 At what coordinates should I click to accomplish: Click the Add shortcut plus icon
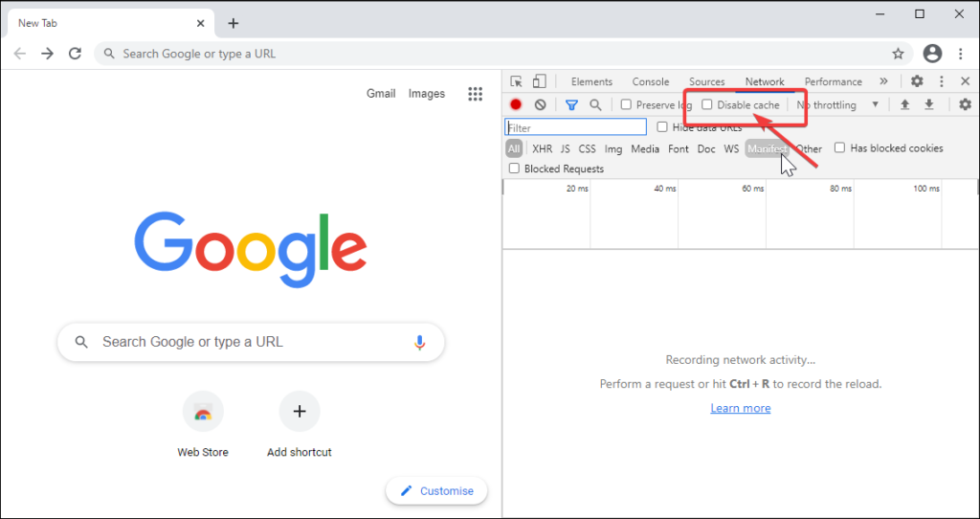[300, 411]
